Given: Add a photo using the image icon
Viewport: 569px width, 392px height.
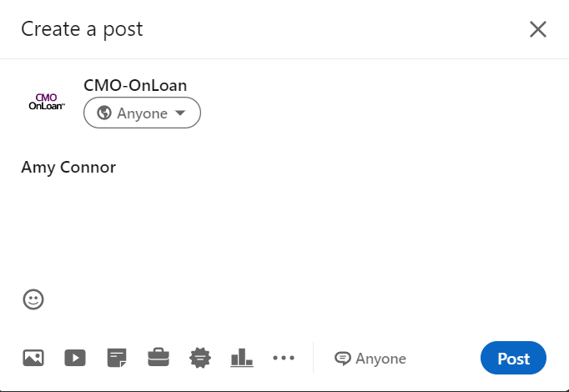Looking at the screenshot, I should 33,358.
